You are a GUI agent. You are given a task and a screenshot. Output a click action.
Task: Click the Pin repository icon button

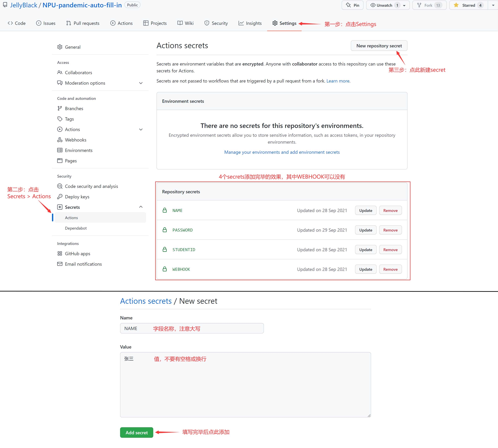(348, 5)
